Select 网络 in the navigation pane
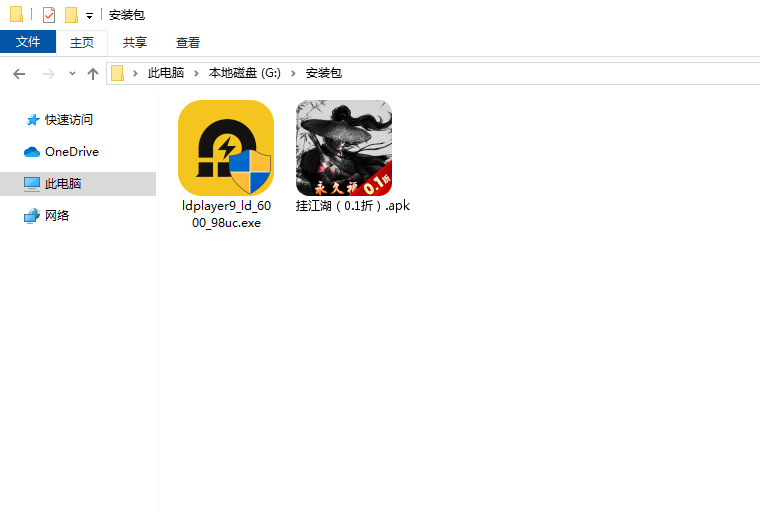 coord(57,215)
